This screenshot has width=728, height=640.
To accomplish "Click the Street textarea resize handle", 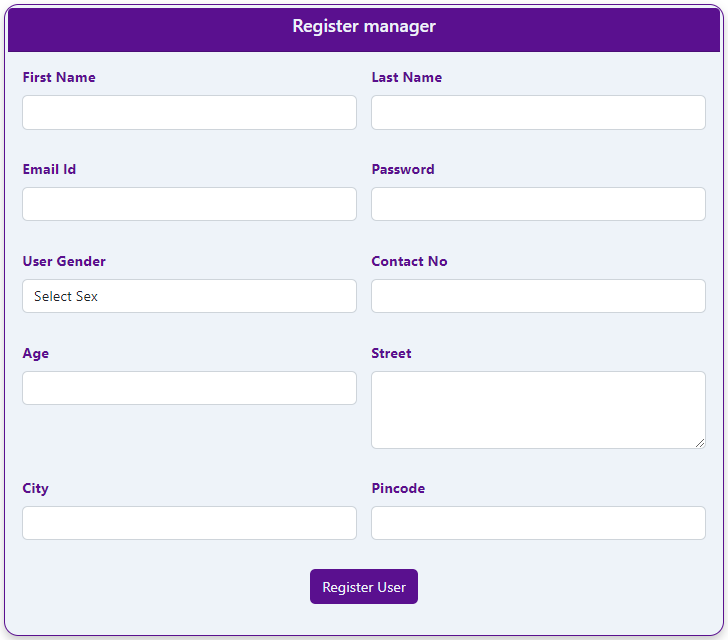I will 700,443.
